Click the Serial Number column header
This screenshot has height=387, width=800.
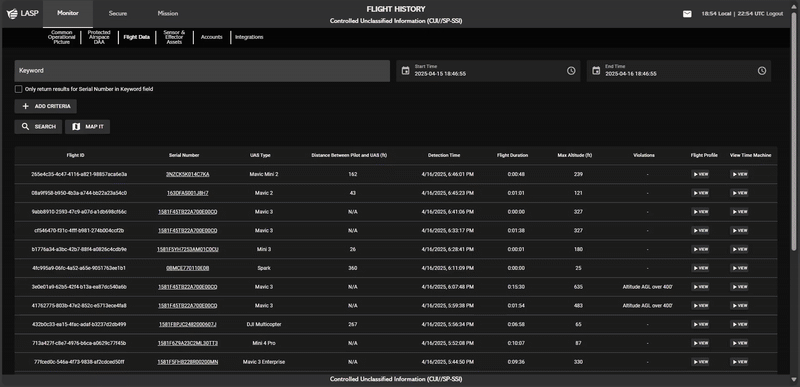(184, 156)
